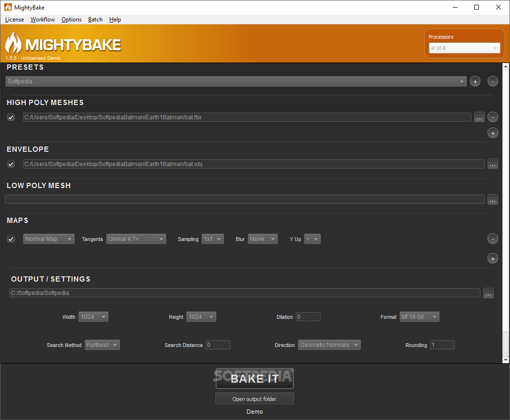Open the Height 1024 dropdown
Image resolution: width=510 pixels, height=420 pixels.
[x=201, y=317]
